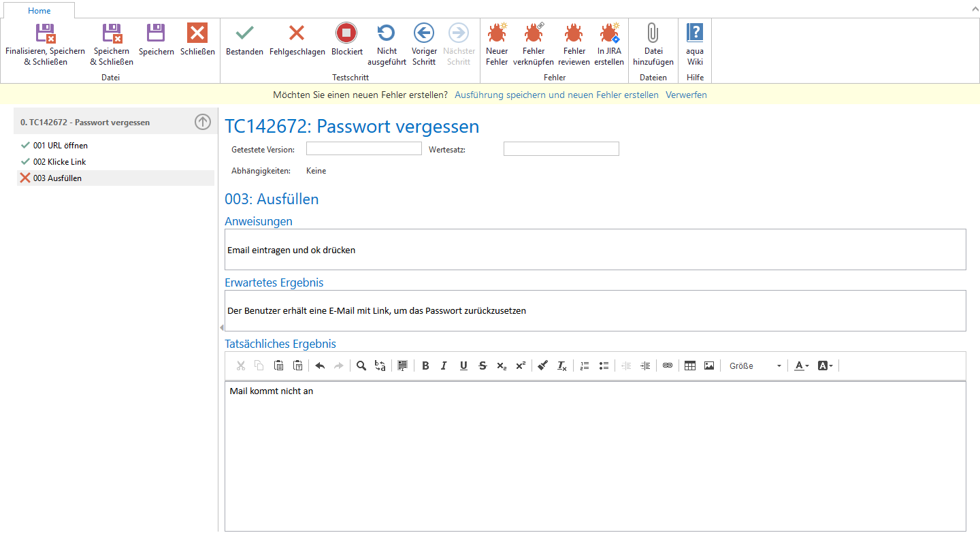Toggle bold formatting in result editor

[425, 366]
